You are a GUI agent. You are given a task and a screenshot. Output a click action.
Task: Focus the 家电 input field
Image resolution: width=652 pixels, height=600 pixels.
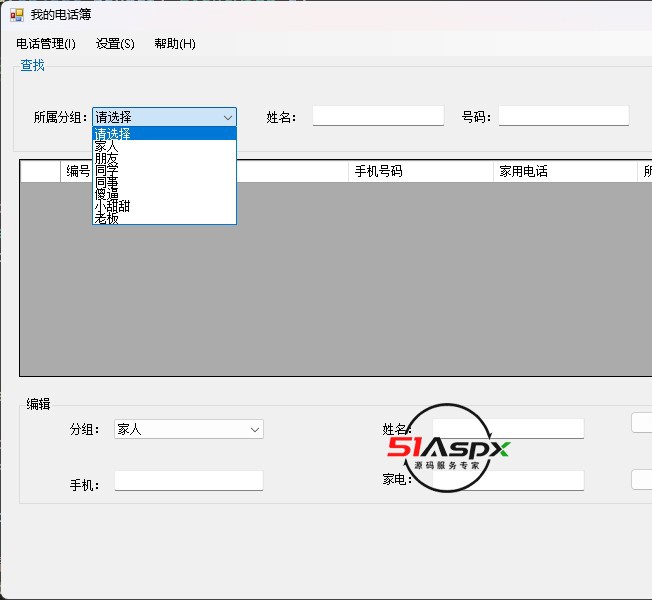(508, 481)
